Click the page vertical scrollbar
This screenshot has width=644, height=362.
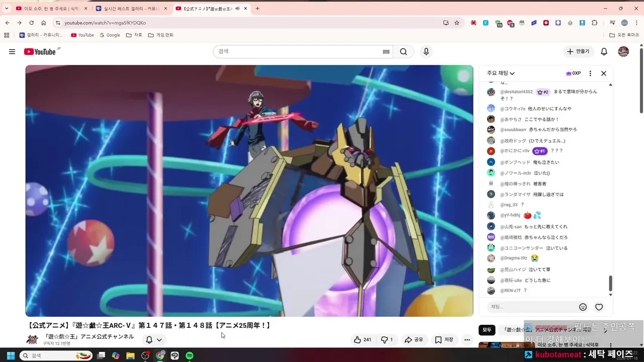tap(641, 79)
